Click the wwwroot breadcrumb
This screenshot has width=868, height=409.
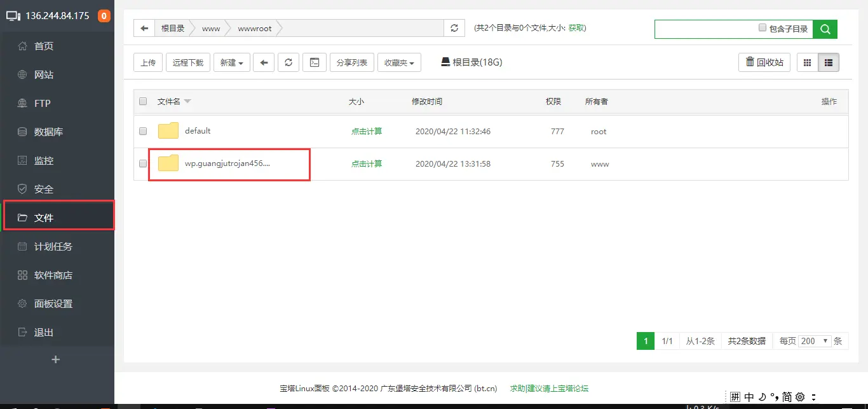(x=255, y=28)
